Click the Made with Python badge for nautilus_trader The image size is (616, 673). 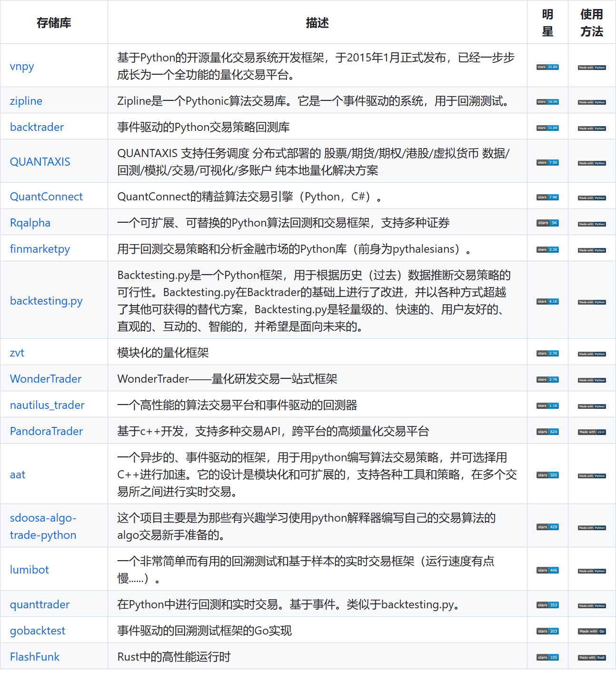[x=592, y=406]
